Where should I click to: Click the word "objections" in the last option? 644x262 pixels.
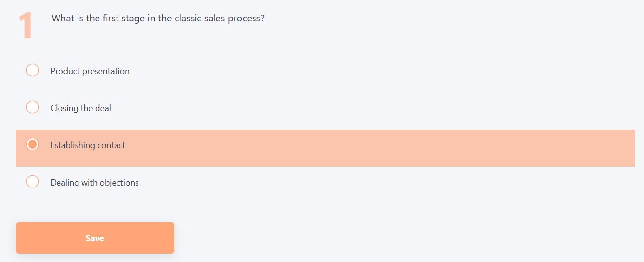coord(119,183)
